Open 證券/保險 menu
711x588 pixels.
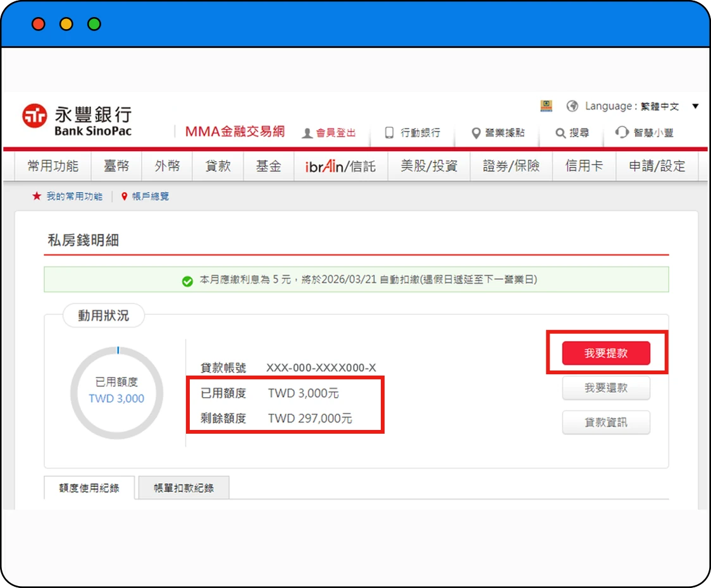click(x=511, y=166)
